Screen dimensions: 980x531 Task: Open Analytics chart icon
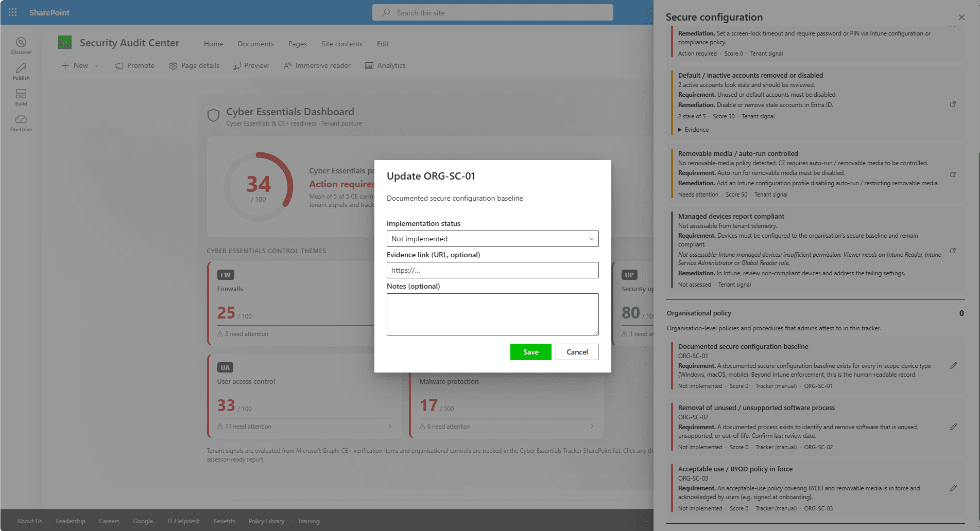(369, 65)
